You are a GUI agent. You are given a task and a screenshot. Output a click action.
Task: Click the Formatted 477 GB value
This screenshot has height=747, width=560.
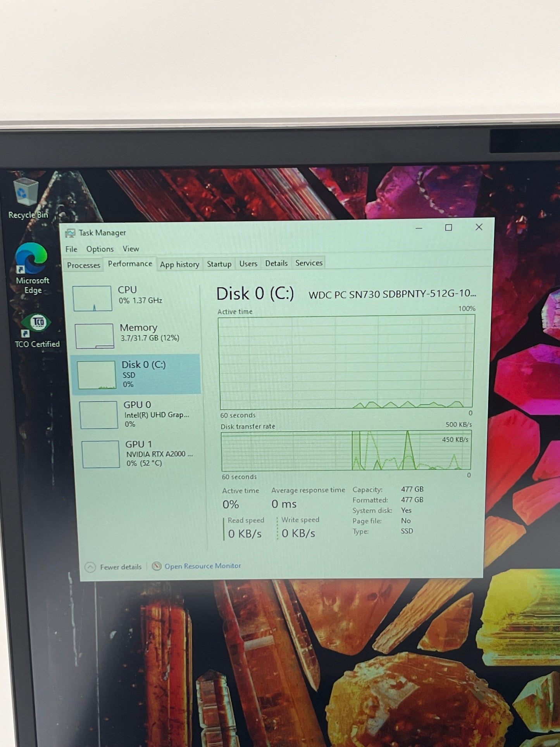click(x=412, y=500)
